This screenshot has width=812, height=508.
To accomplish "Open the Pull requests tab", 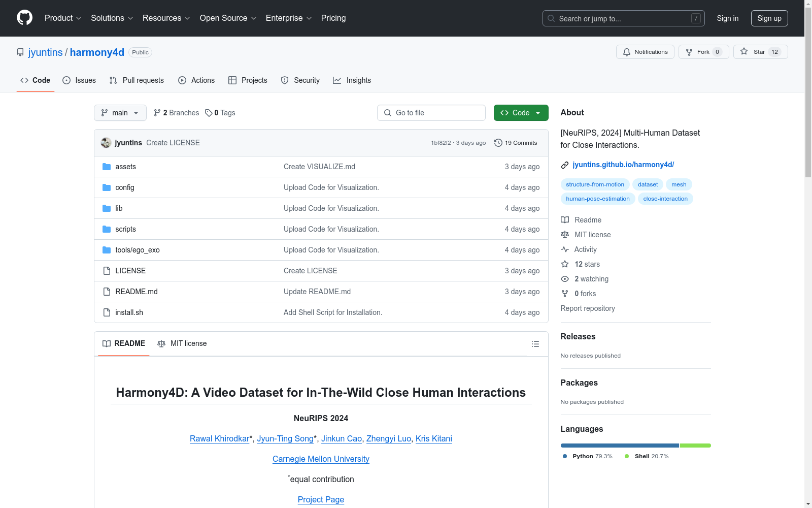I will (137, 80).
